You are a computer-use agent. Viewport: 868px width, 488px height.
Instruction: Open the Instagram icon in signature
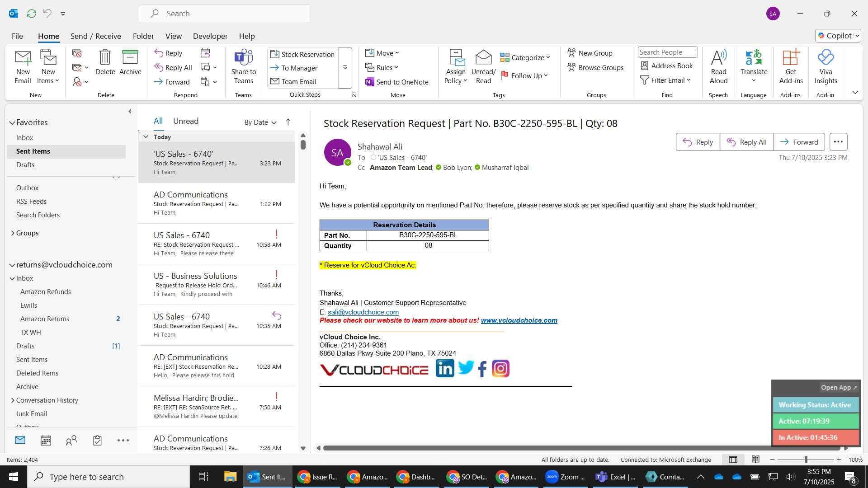500,369
